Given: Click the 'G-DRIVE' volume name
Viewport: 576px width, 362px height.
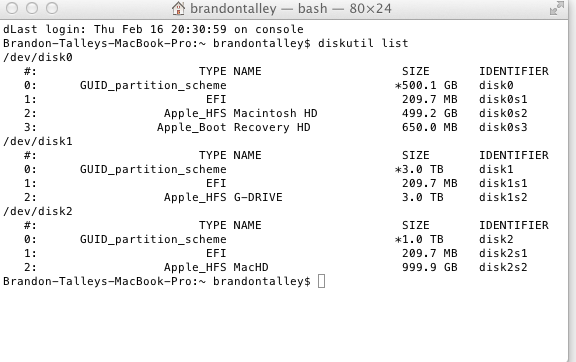Looking at the screenshot, I should coord(258,197).
